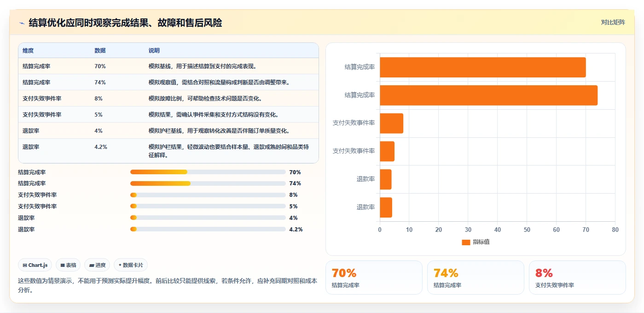This screenshot has height=313, width=644.
Task: Click the 5% value in the data table
Action: (x=99, y=115)
